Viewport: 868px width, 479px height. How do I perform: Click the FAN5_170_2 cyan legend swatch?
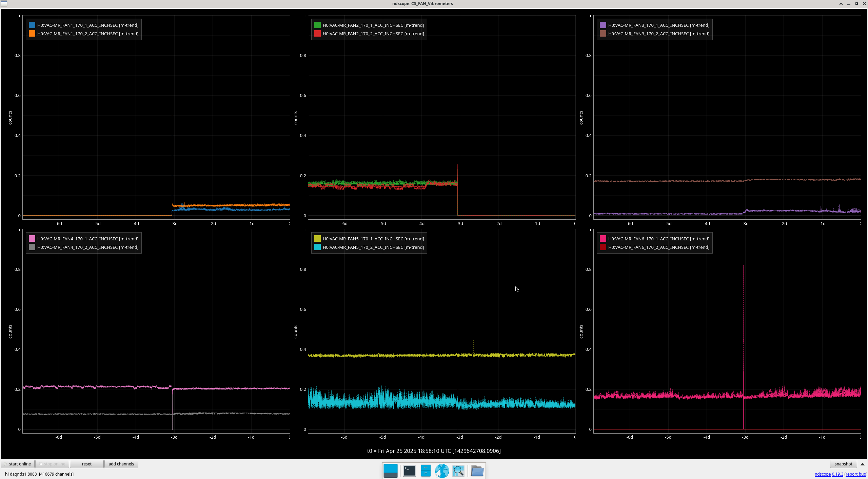317,247
